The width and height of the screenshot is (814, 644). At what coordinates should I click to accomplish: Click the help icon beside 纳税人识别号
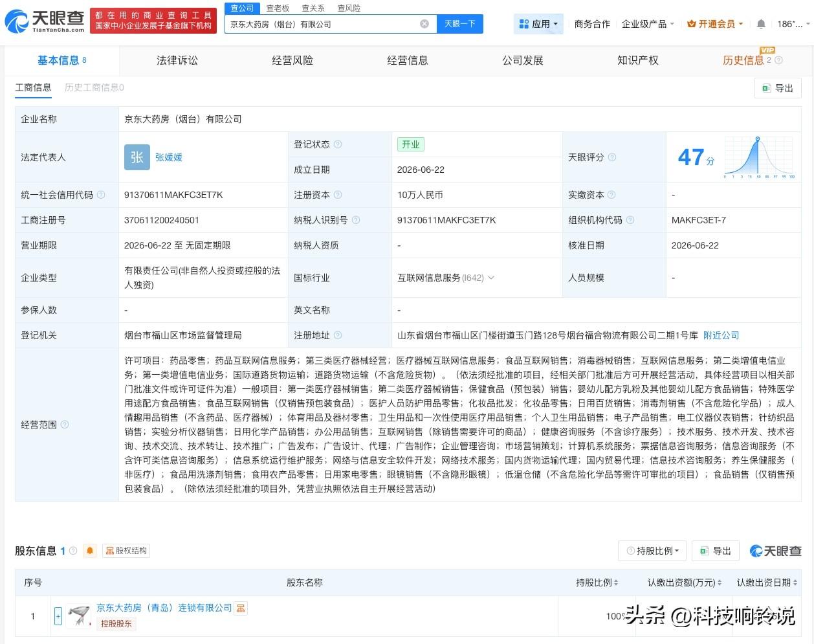point(356,220)
